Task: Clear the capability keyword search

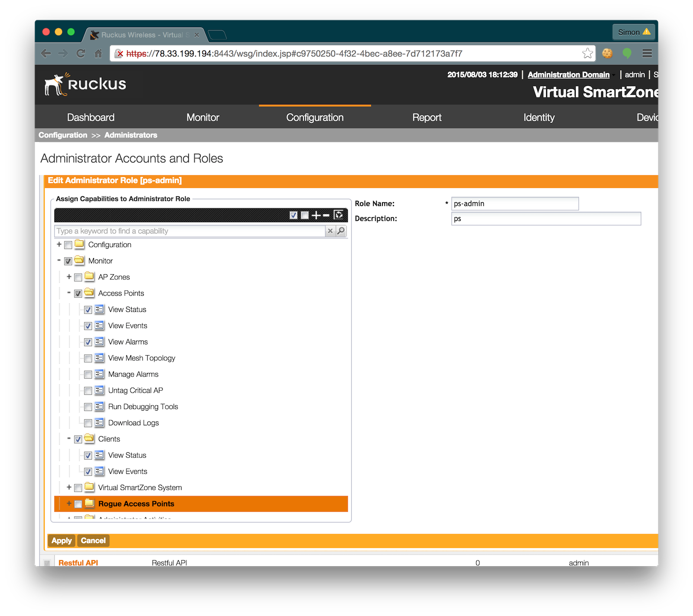Action: pyautogui.click(x=330, y=231)
